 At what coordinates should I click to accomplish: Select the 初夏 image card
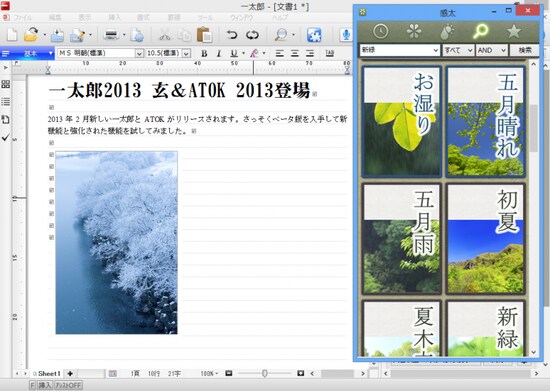pos(485,238)
